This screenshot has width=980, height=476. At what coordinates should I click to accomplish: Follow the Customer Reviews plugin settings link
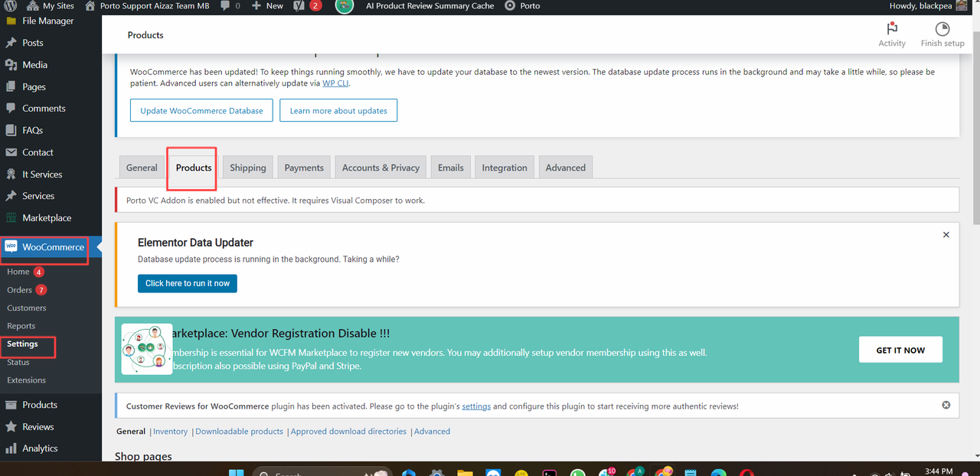(476, 406)
